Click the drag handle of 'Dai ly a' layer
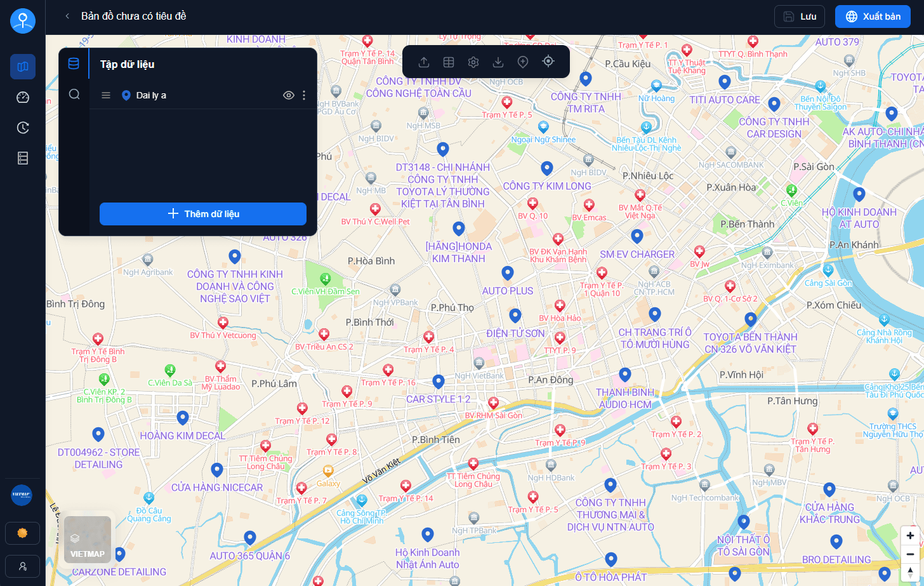924x586 pixels. point(106,95)
